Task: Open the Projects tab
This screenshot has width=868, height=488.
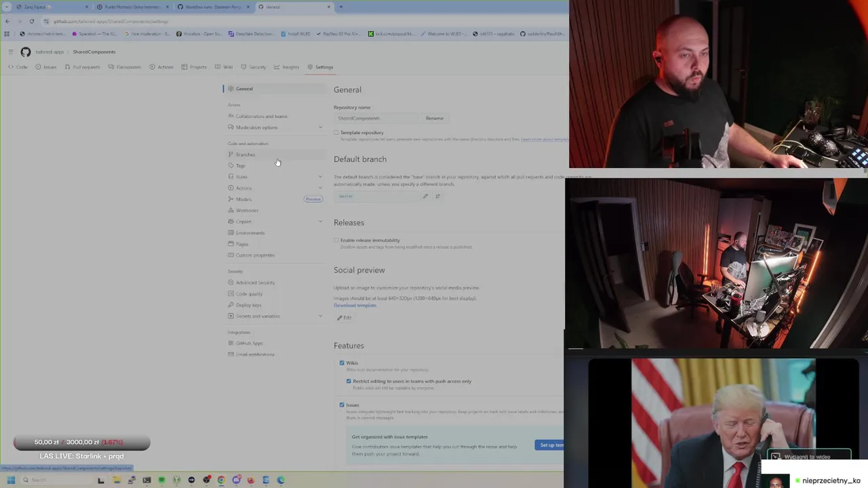Action: point(194,67)
